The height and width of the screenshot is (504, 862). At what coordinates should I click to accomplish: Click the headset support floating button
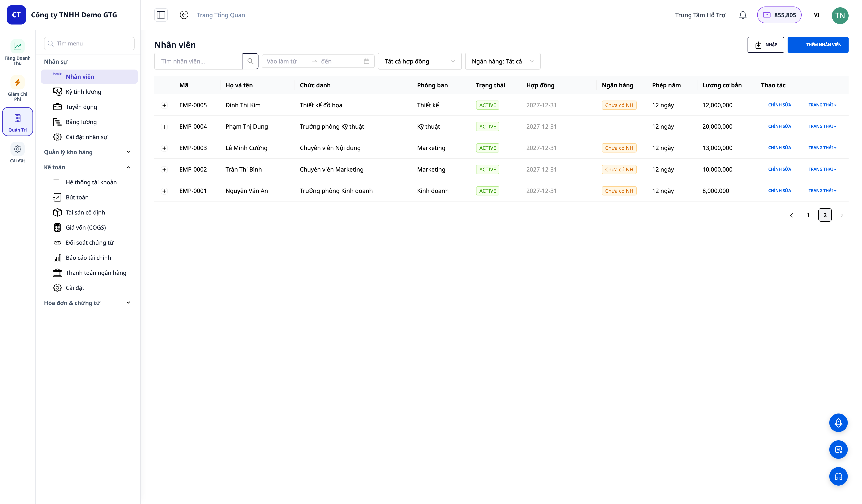pos(838,476)
